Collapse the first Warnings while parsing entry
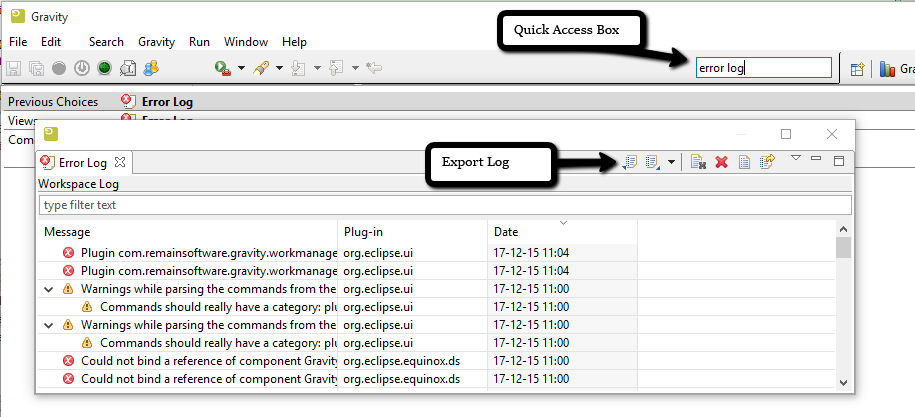 click(49, 289)
